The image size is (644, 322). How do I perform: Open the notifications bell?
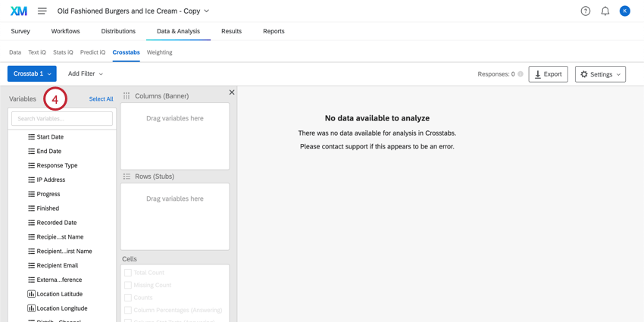(x=605, y=11)
